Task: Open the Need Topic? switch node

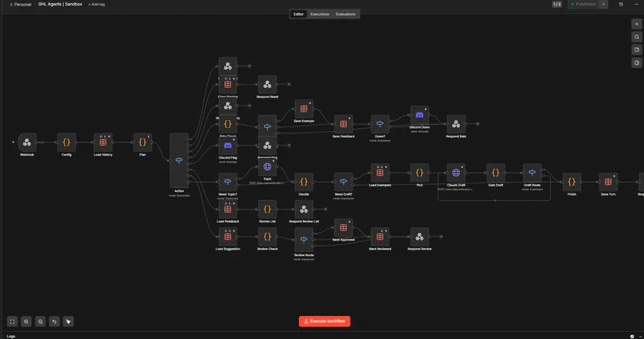Action: pyautogui.click(x=227, y=182)
